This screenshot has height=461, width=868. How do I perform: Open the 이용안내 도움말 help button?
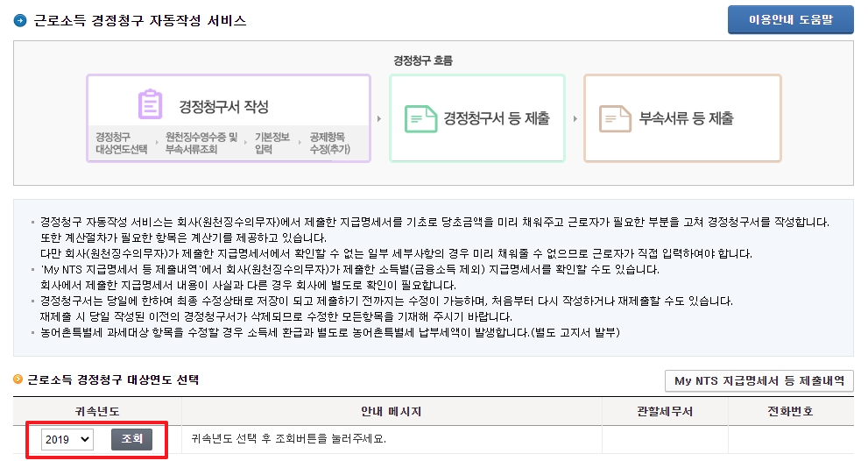click(791, 20)
